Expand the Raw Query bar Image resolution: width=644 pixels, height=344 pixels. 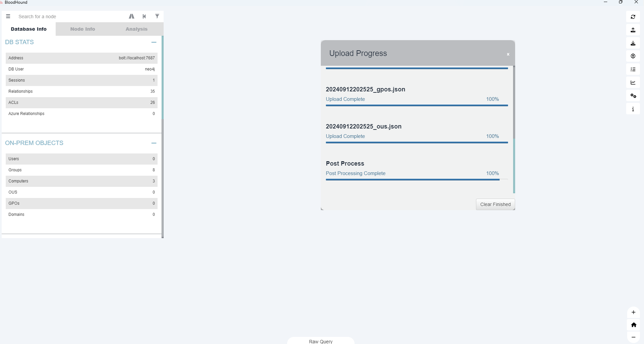pyautogui.click(x=320, y=341)
